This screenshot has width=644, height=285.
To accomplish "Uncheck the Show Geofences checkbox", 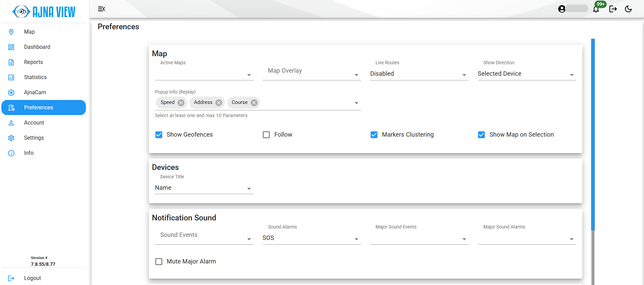I will click(159, 135).
